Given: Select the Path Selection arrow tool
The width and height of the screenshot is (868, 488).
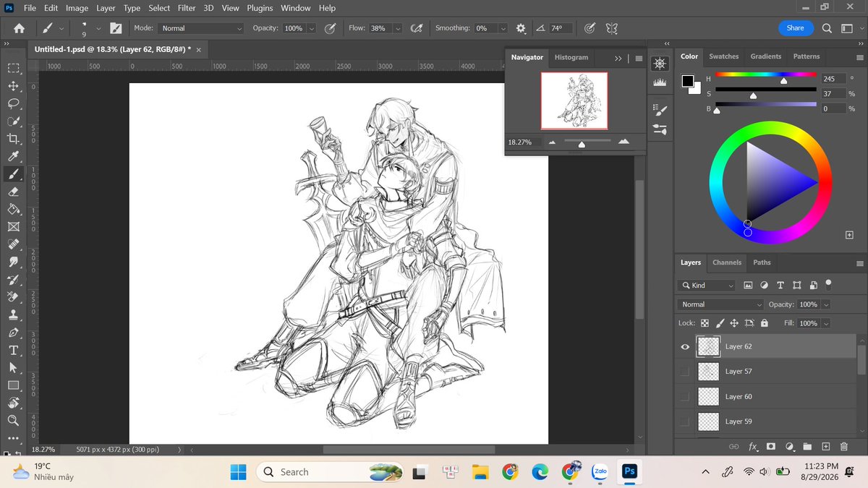Looking at the screenshot, I should coord(13,367).
